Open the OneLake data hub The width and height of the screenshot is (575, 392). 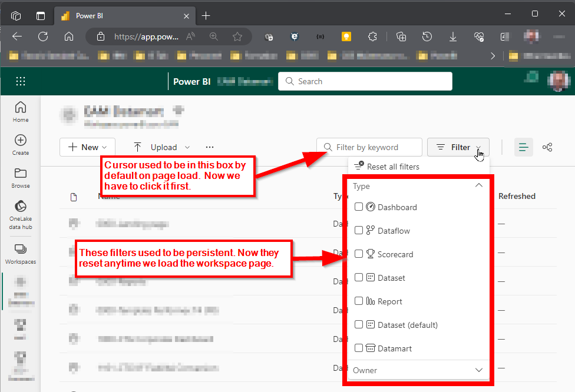(21, 215)
